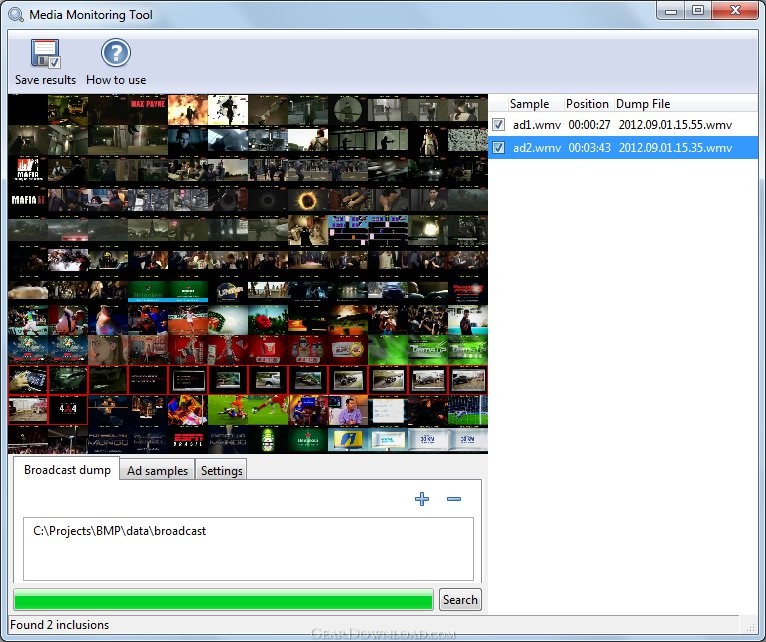Uncheck the ad2.wmv checkbox
Image resolution: width=766 pixels, height=642 pixels.
pos(498,148)
